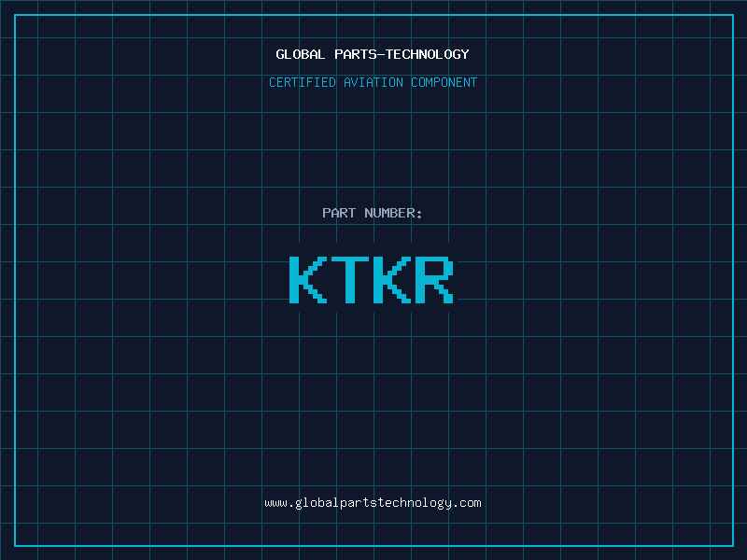
Task: Click the GLOBAL PARTS-TECHNOLOGY heading
Action: 373,54
